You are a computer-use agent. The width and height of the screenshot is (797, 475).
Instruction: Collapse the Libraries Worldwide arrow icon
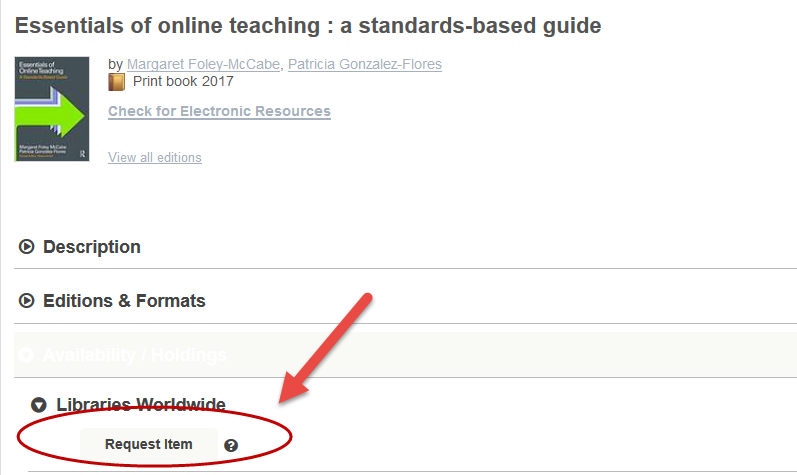[39, 405]
